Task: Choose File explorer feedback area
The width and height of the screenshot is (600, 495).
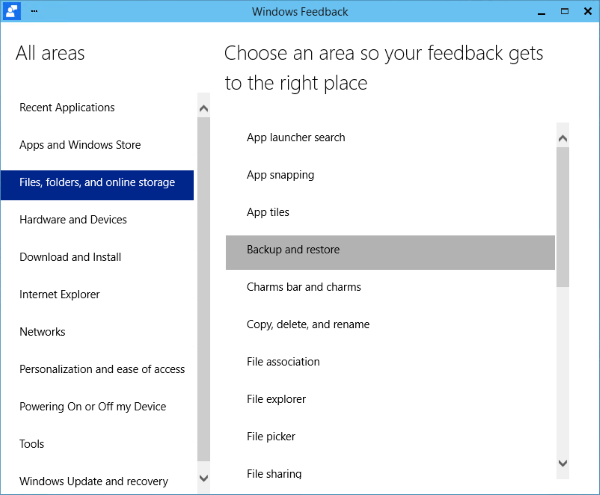Action: [x=276, y=400]
